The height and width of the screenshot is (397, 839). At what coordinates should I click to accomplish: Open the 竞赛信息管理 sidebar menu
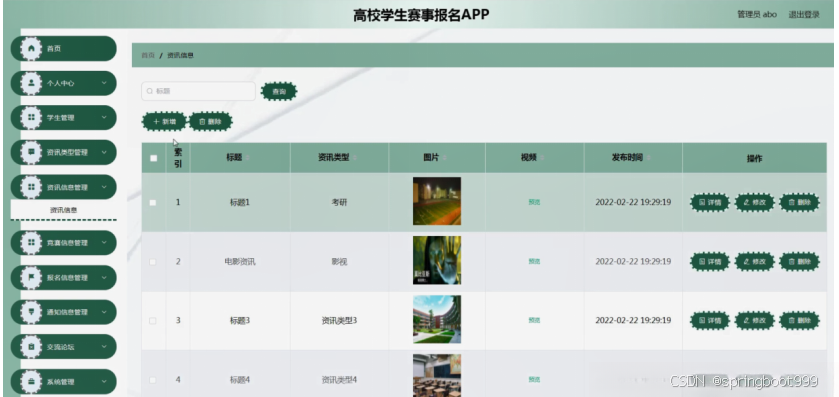tap(64, 243)
